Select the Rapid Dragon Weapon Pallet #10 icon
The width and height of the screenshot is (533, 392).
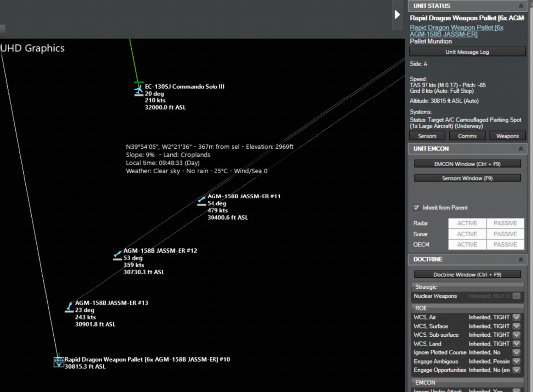(x=59, y=362)
